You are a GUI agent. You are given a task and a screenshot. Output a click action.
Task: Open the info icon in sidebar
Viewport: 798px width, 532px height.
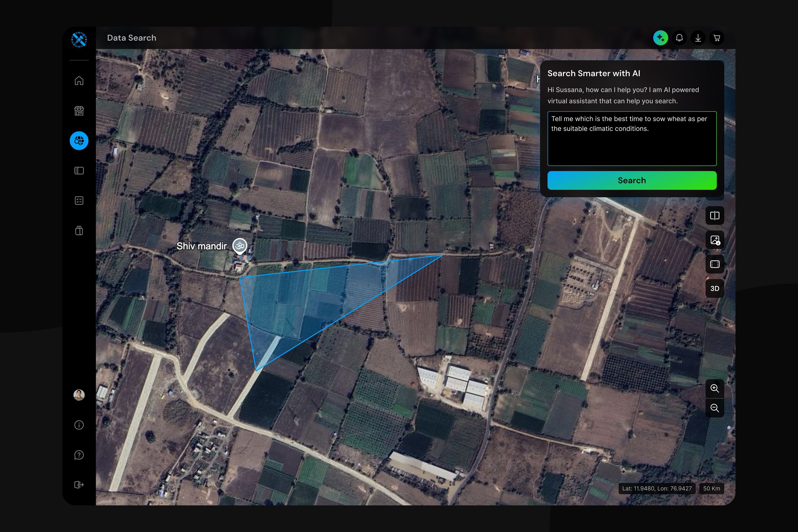point(79,425)
